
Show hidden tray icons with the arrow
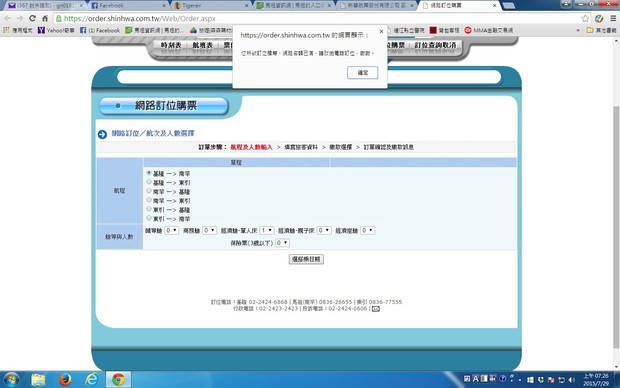(x=520, y=380)
